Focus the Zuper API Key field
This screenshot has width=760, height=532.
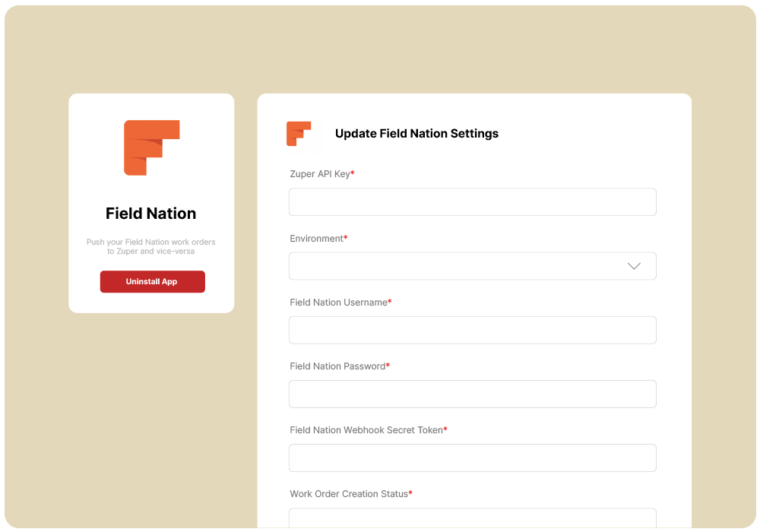(473, 202)
